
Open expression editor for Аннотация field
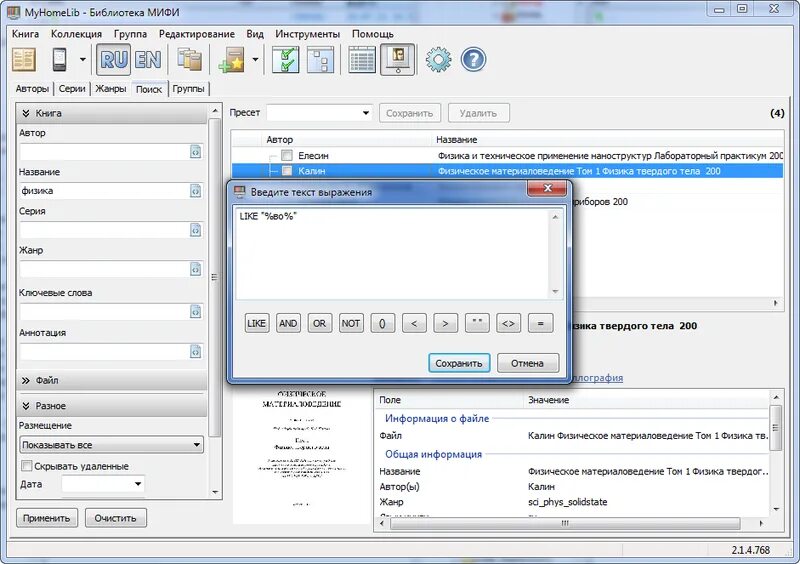point(196,351)
